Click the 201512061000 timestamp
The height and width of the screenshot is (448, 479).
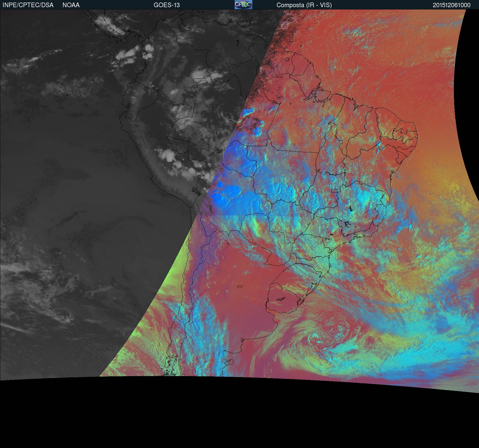tap(451, 5)
